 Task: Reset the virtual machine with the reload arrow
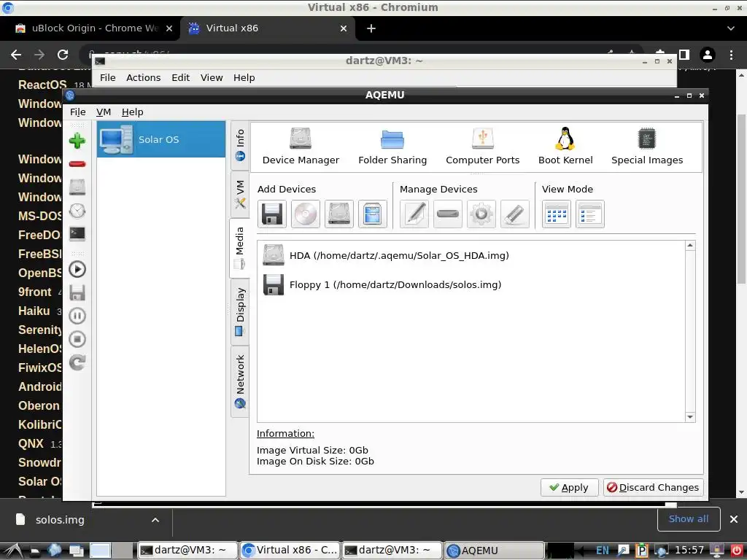click(x=77, y=362)
